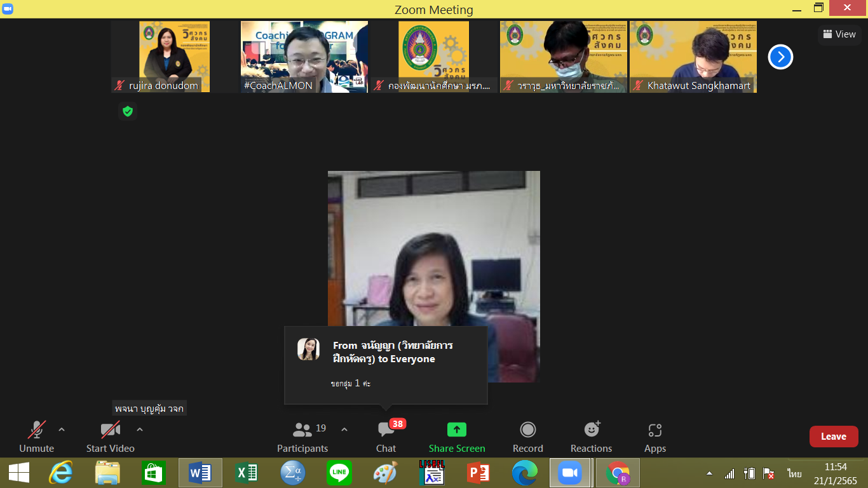Unmute the microphone

point(37,437)
